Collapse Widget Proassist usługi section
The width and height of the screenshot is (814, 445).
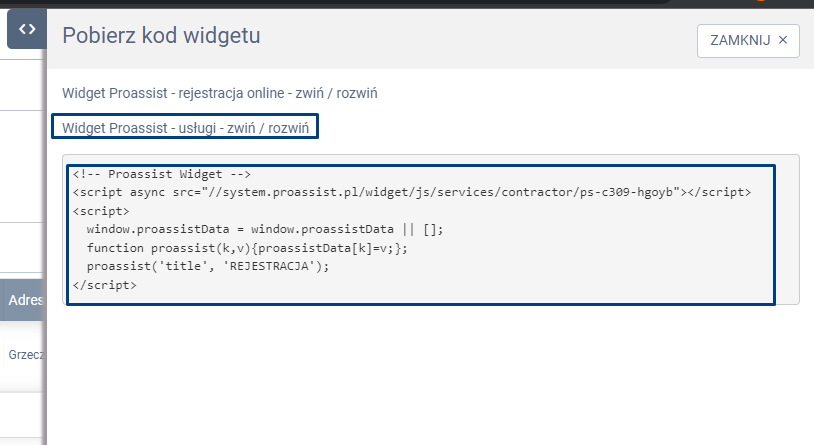(185, 128)
